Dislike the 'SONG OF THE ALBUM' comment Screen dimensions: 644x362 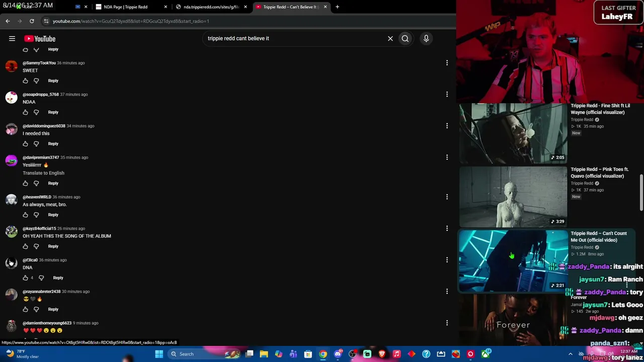coord(36,246)
